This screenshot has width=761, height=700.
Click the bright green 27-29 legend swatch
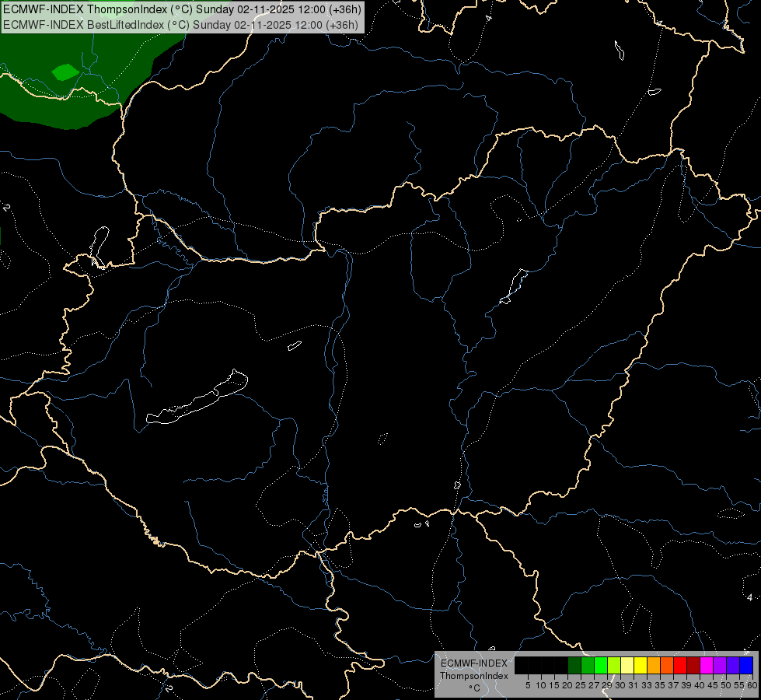coord(601,665)
